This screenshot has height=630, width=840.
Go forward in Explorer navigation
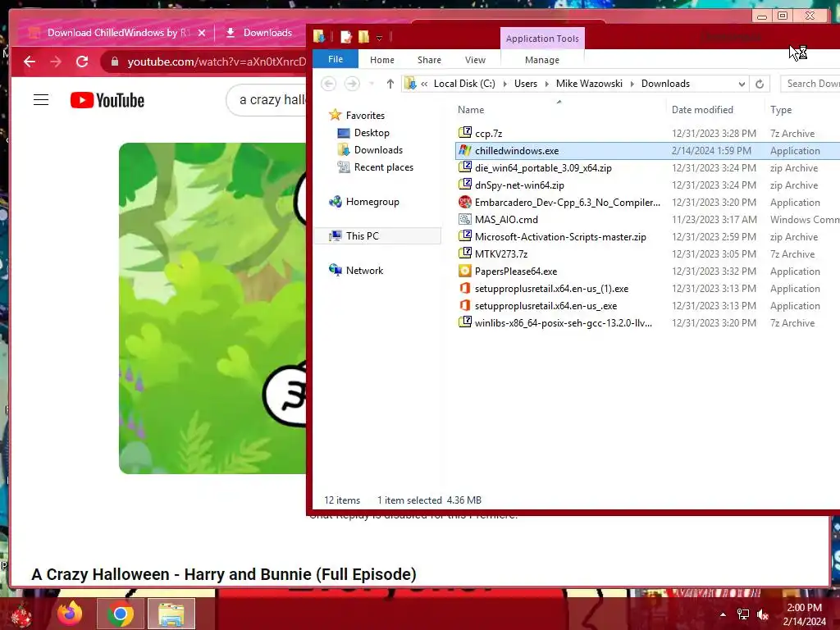tap(351, 84)
